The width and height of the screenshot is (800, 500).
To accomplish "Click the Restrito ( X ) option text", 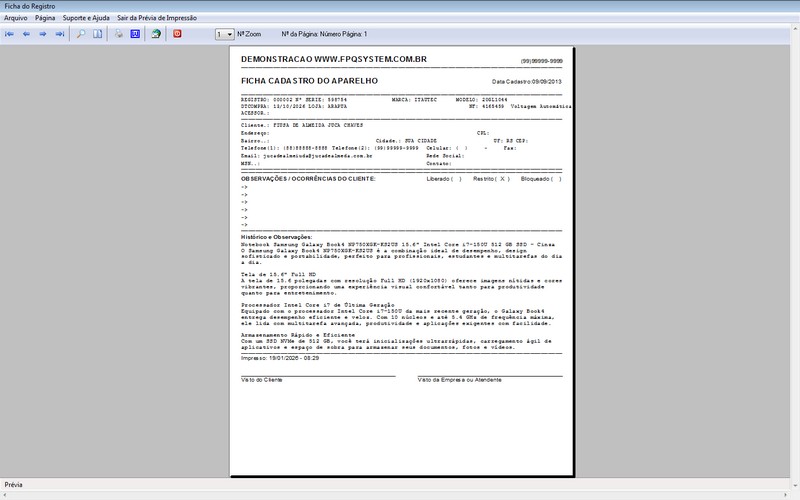I will pos(491,179).
